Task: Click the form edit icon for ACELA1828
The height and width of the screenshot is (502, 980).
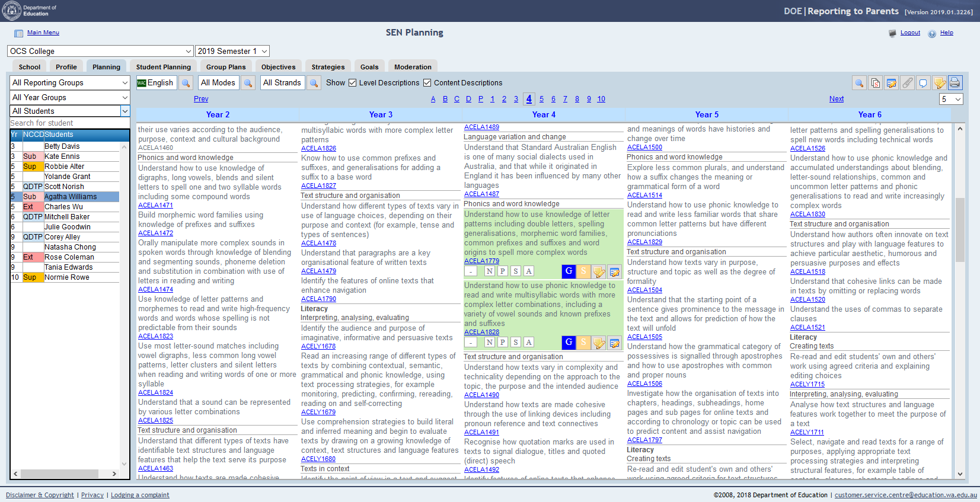Action: 614,343
